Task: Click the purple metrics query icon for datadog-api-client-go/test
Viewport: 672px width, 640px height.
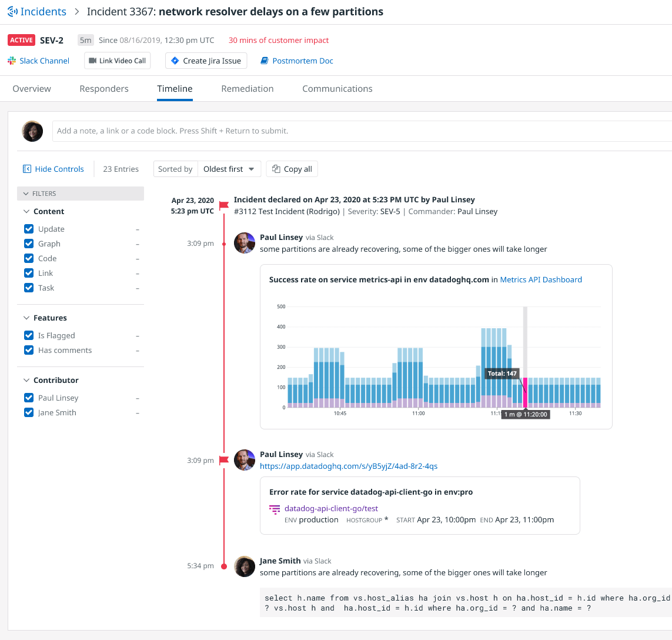Action: pos(274,510)
